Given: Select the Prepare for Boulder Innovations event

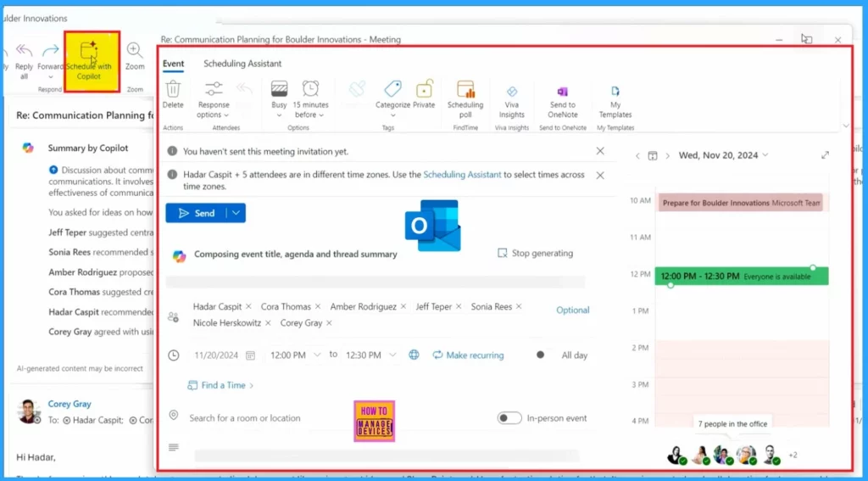Looking at the screenshot, I should 740,203.
